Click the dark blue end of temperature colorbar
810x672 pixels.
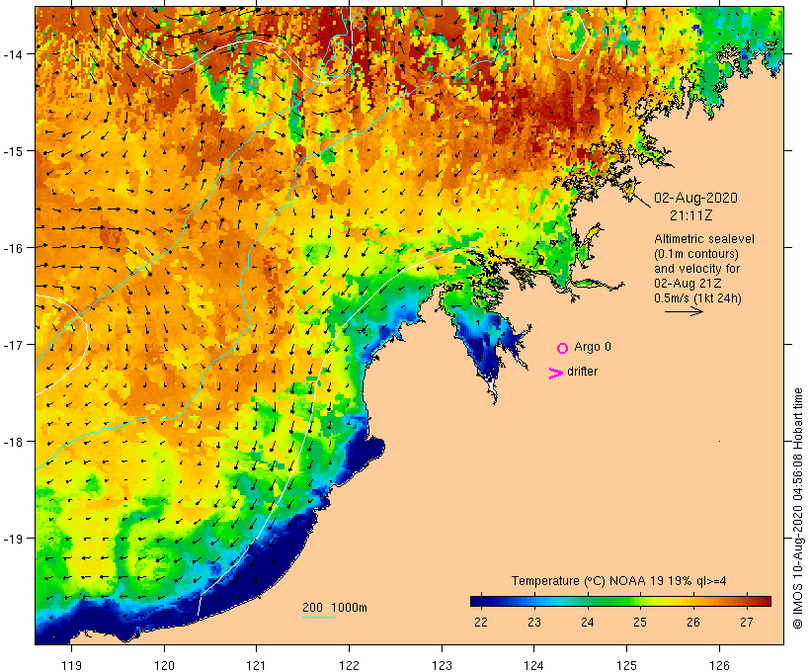(x=478, y=601)
